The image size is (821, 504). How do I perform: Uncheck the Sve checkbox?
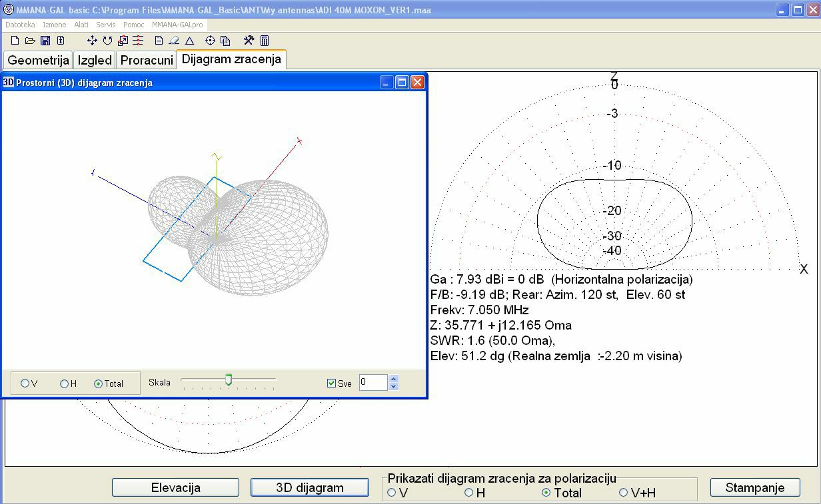331,383
